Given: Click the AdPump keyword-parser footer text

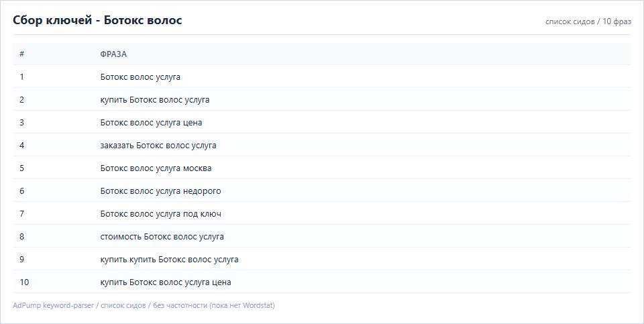Looking at the screenshot, I should point(144,305).
